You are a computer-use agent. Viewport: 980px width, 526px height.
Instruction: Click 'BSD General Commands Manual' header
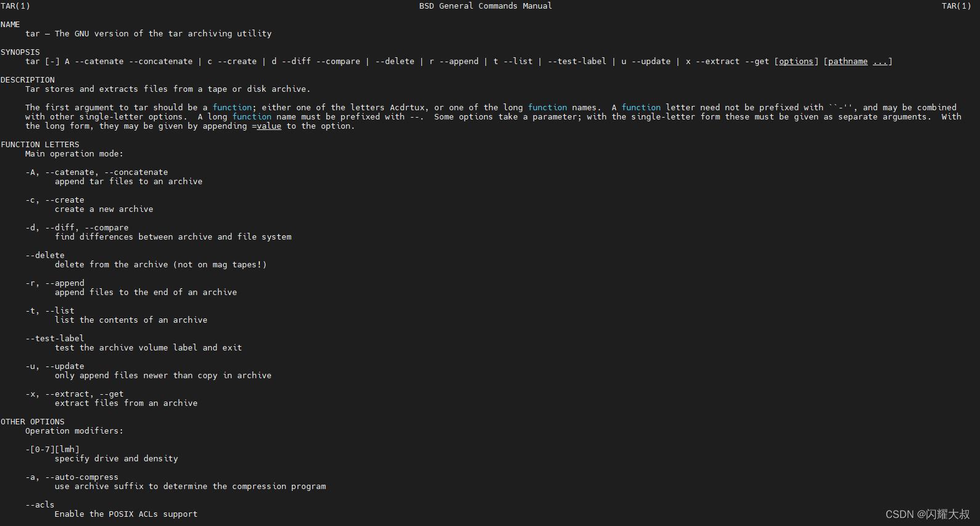[x=485, y=6]
